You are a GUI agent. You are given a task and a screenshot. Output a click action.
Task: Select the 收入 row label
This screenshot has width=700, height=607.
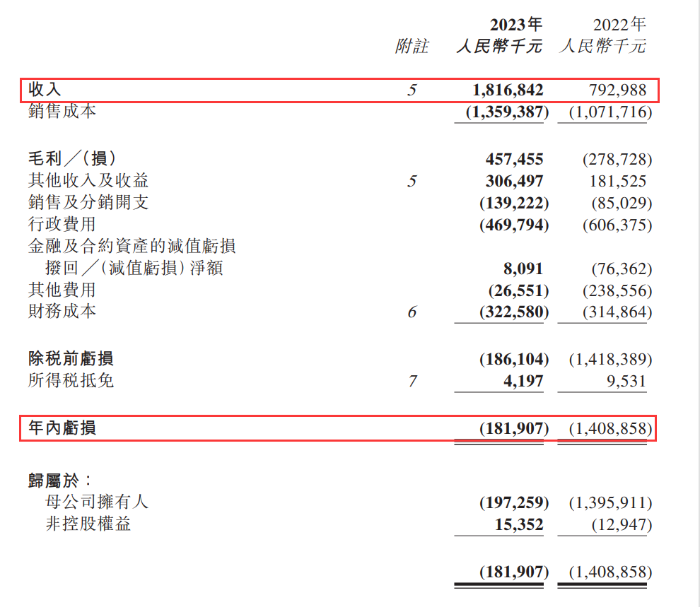[45, 90]
